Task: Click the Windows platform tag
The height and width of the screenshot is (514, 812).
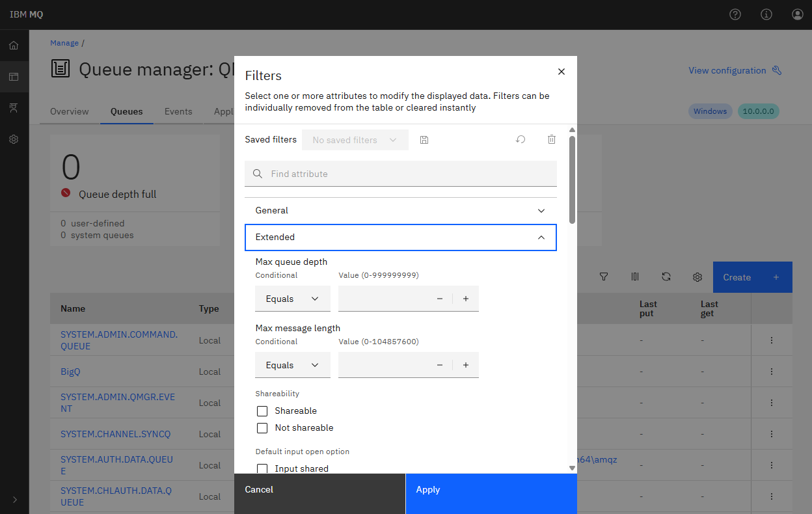Action: click(710, 111)
